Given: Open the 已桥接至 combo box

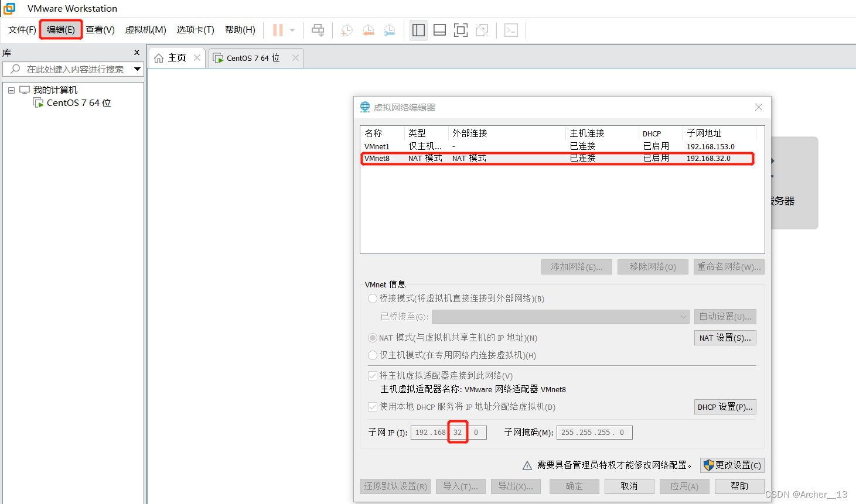Looking at the screenshot, I should 561,317.
